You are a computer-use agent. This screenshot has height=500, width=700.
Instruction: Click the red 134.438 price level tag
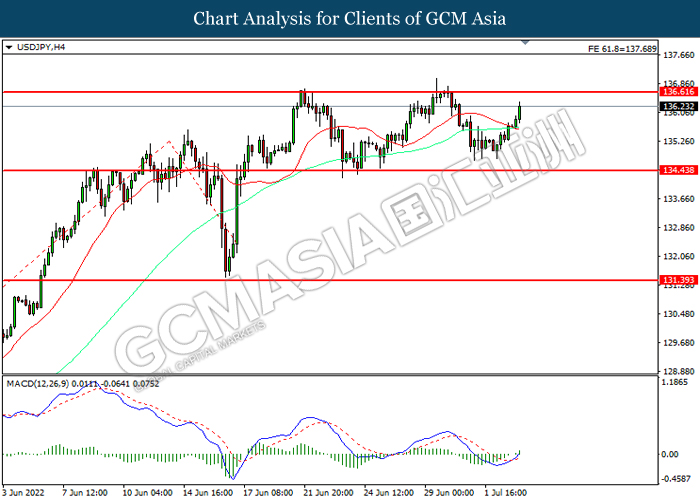(x=678, y=170)
